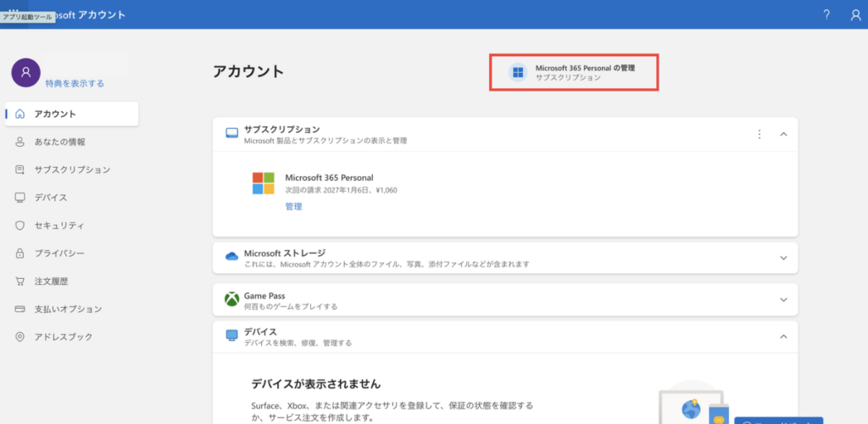Open Order history in the sidebar
The image size is (868, 424).
(x=51, y=282)
